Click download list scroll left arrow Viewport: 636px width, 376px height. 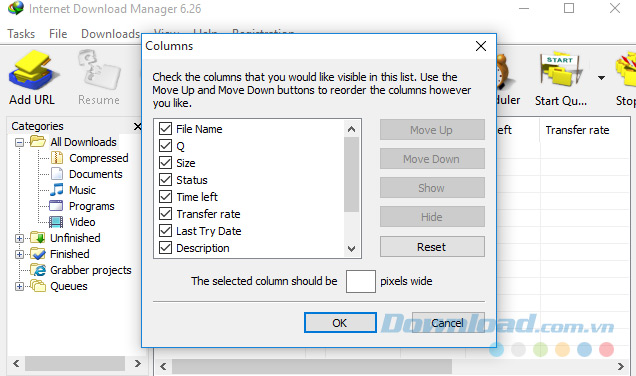(163, 366)
